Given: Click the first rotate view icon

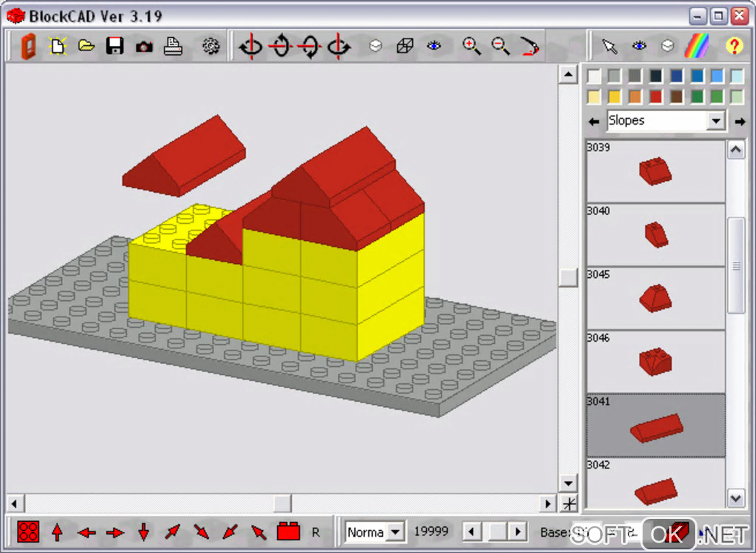Looking at the screenshot, I should pos(251,46).
